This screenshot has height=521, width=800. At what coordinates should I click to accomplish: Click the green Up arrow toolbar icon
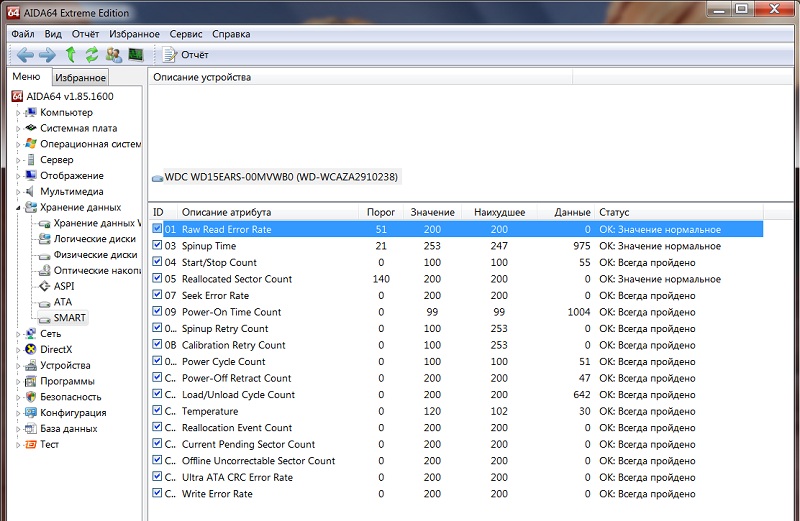click(x=70, y=54)
